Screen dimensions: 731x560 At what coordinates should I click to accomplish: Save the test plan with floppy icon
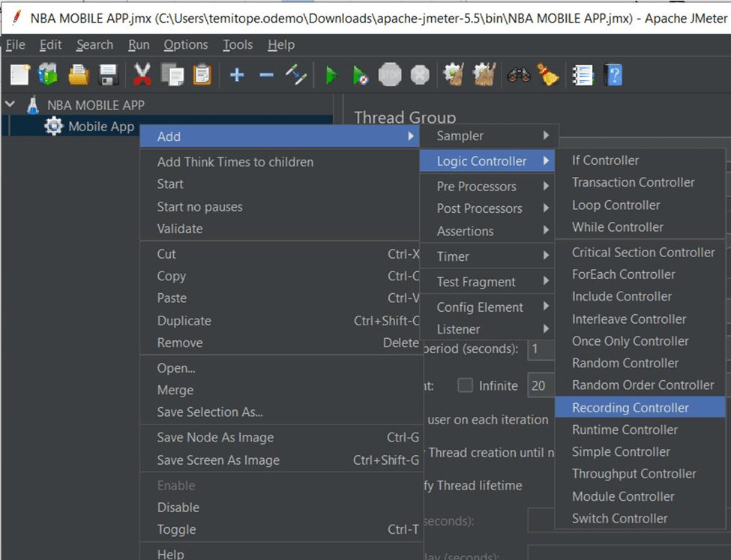[x=108, y=75]
